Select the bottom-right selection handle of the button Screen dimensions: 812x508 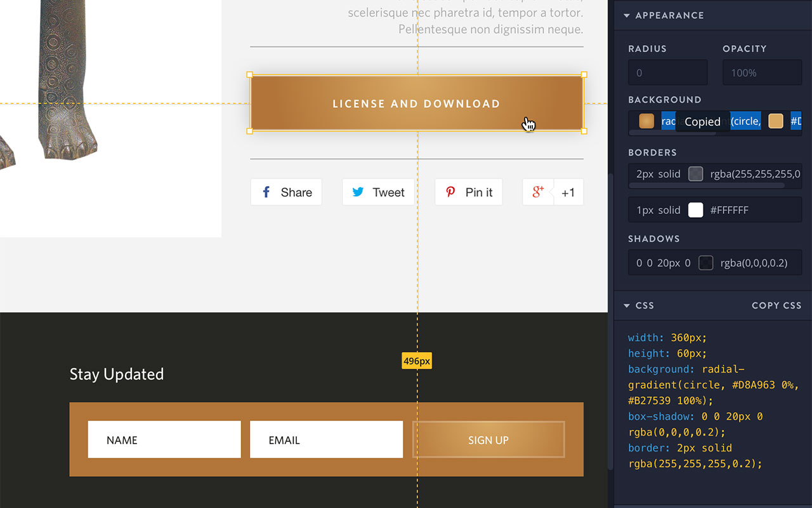pyautogui.click(x=584, y=131)
